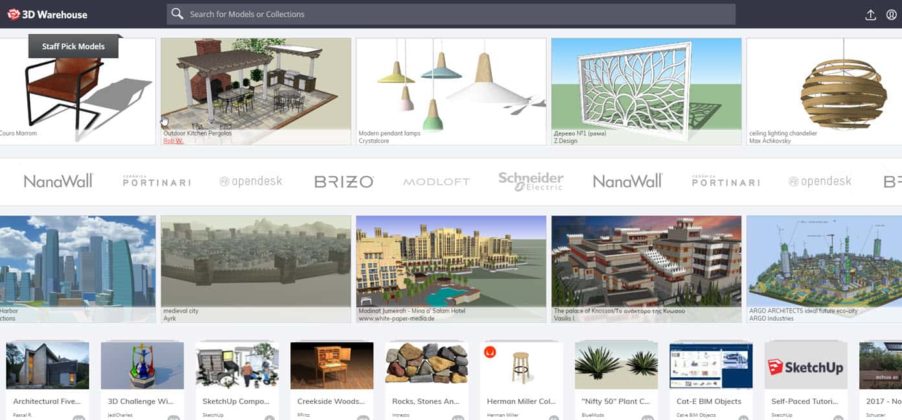
Task: Open the user account icon
Action: click(891, 15)
